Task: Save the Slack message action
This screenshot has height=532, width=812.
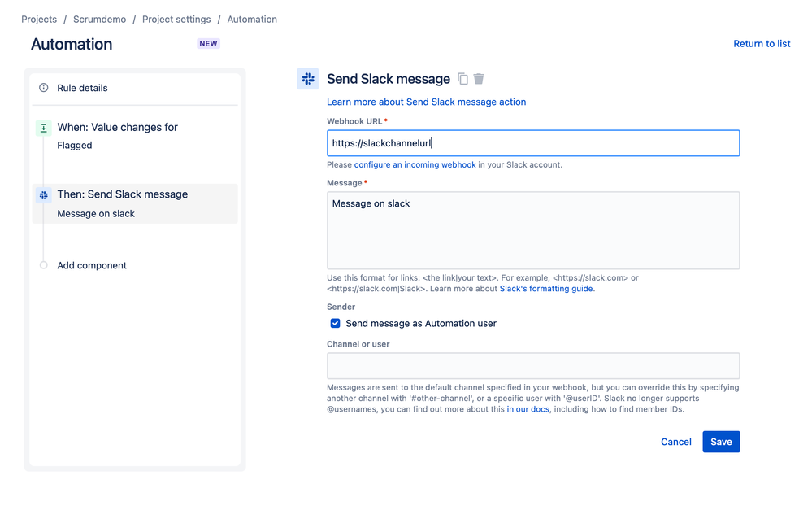Action: coord(721,442)
